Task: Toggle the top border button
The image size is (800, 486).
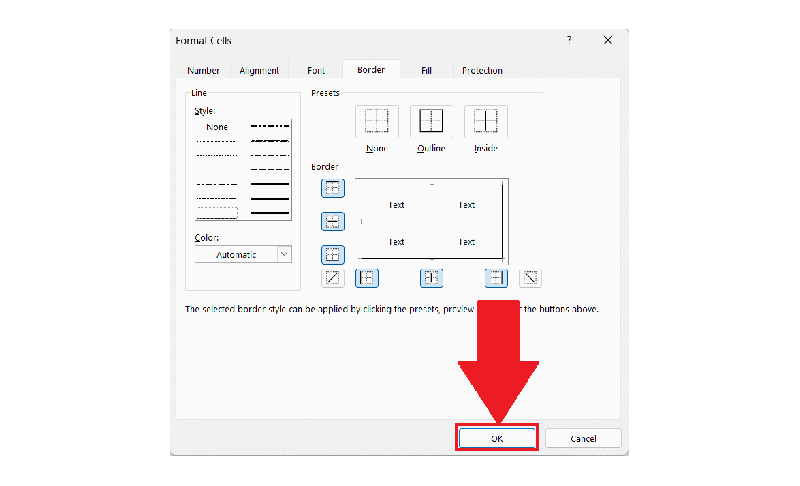Action: pyautogui.click(x=333, y=188)
